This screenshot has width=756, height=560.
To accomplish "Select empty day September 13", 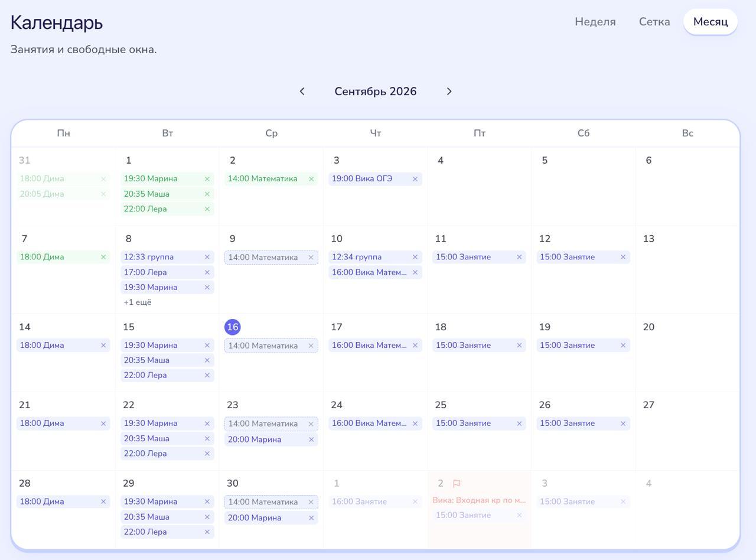I will tap(687, 269).
